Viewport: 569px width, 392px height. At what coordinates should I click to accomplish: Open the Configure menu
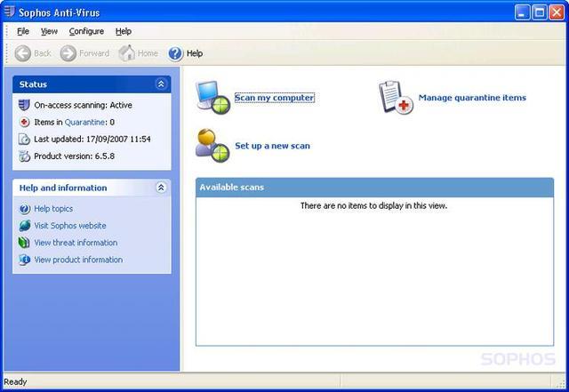[86, 31]
